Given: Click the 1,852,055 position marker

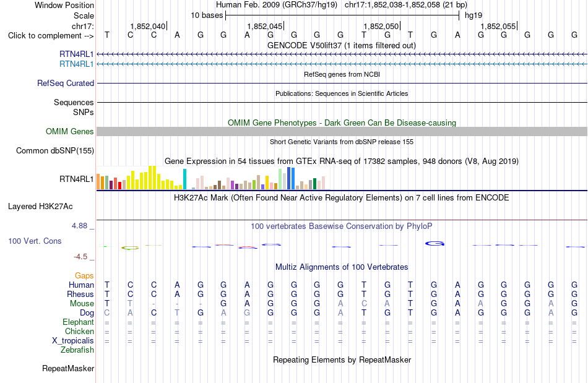Looking at the screenshot, I should pyautogui.click(x=499, y=26).
